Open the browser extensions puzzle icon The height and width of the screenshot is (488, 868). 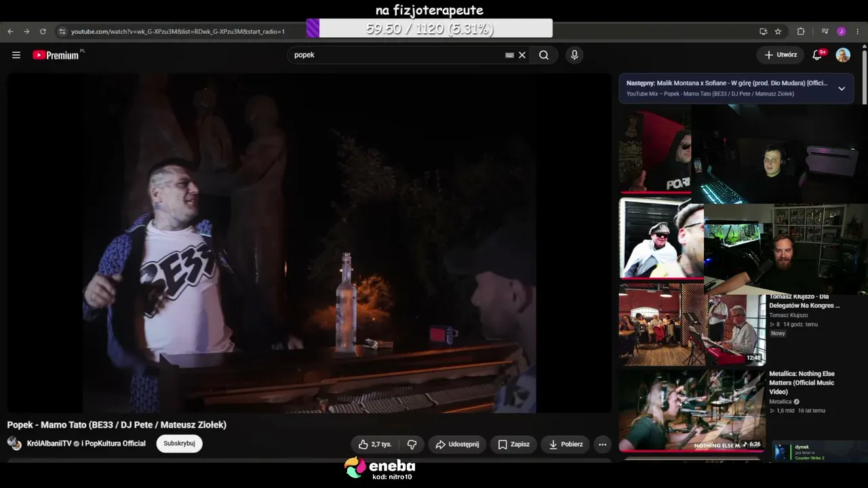click(x=801, y=31)
